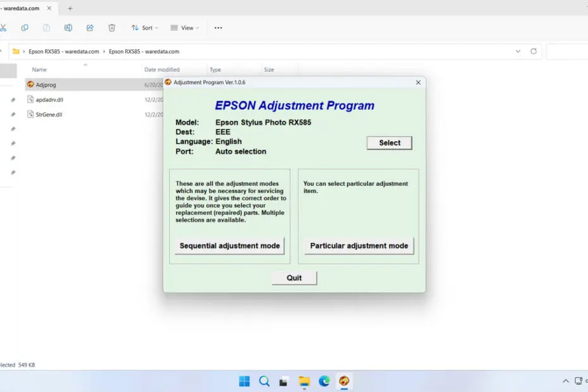Sort files by Name column header

(39, 70)
